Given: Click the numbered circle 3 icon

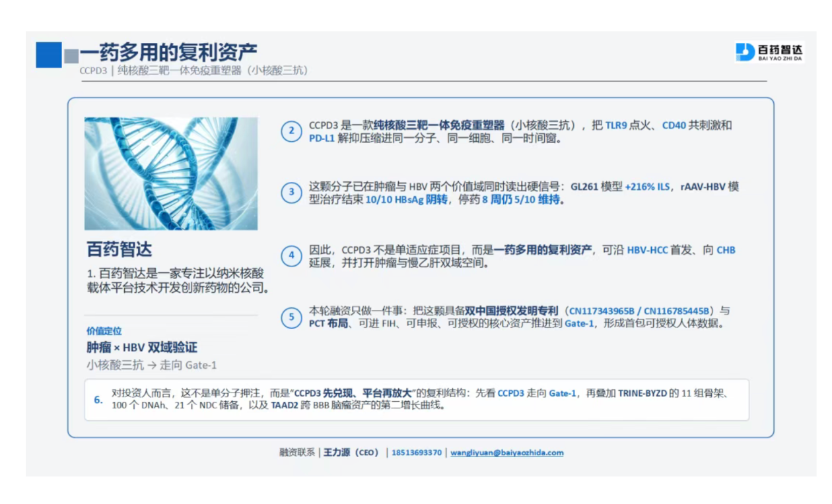Looking at the screenshot, I should coord(291,193).
